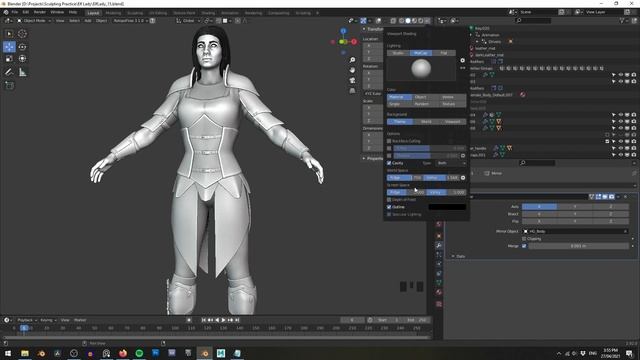Switch to wireframe shading mode
Image resolution: width=640 pixels, height=360 pixels.
point(402,20)
